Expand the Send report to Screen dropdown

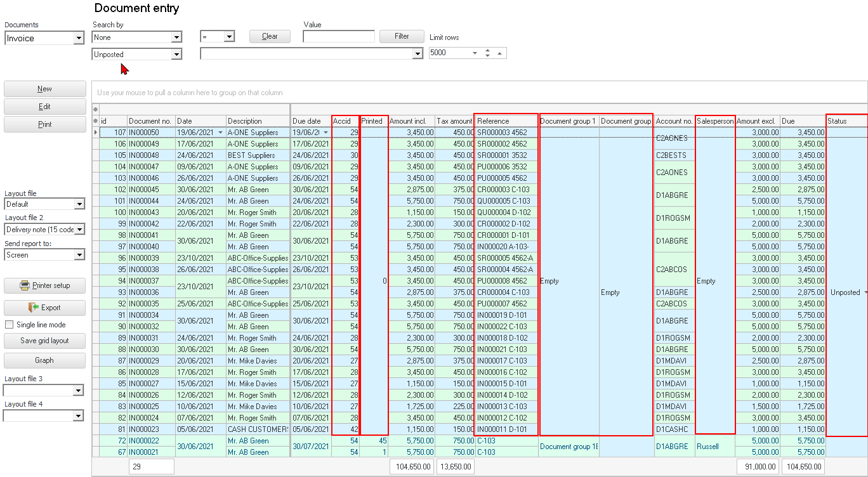coord(79,255)
